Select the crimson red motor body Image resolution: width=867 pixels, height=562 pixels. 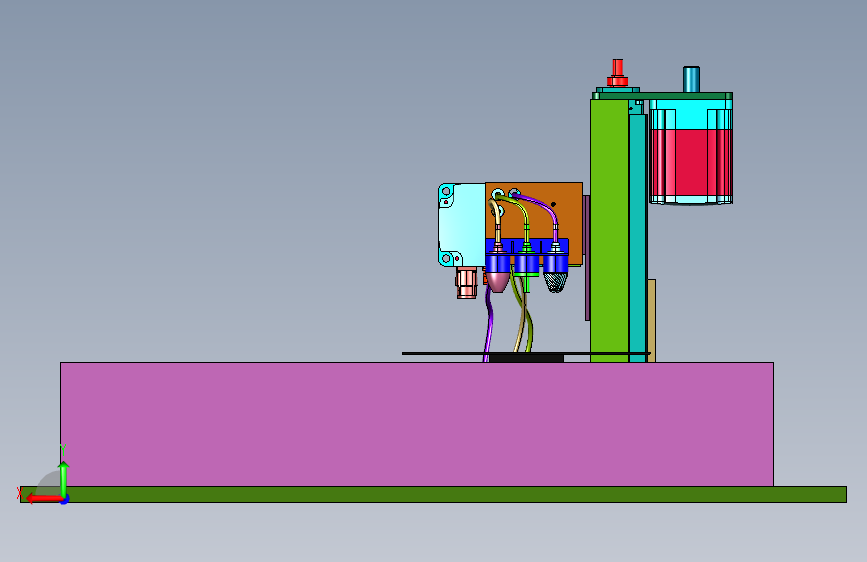pyautogui.click(x=691, y=163)
